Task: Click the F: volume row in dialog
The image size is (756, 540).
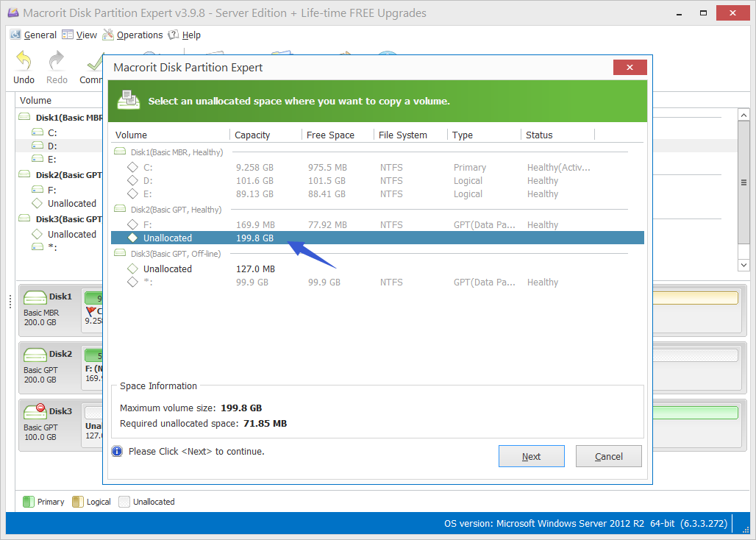Action: (x=377, y=224)
